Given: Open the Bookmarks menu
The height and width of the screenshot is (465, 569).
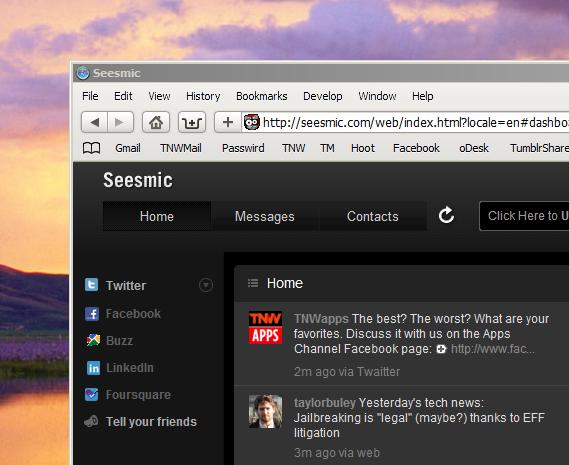Looking at the screenshot, I should click(261, 96).
